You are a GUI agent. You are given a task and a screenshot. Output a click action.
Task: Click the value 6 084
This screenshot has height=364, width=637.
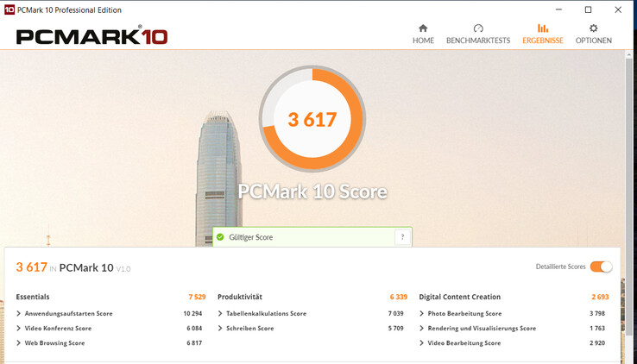click(194, 328)
